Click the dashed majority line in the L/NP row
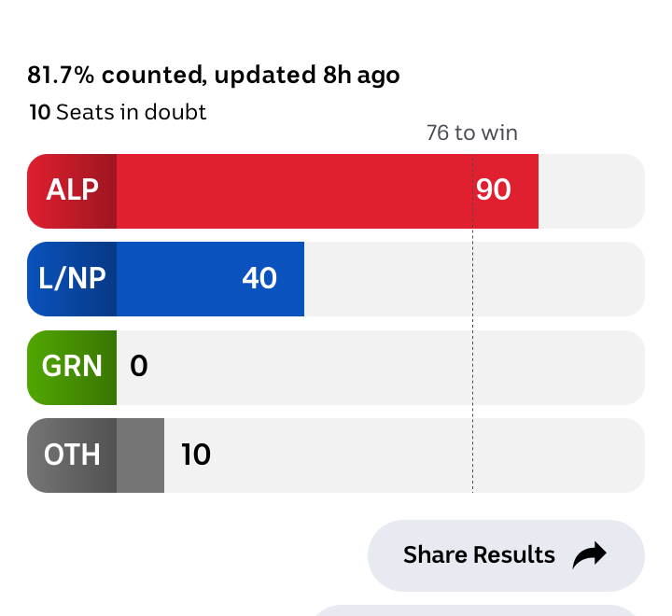The width and height of the screenshot is (672, 616). coord(472,279)
